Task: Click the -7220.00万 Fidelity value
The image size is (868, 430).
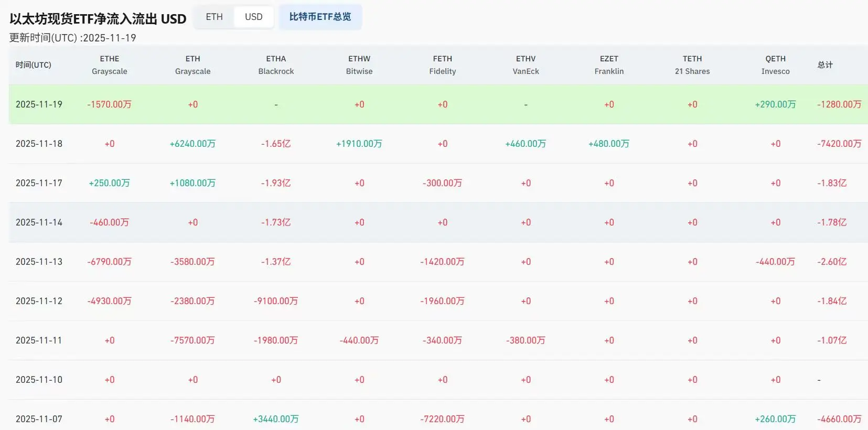Action: [443, 419]
